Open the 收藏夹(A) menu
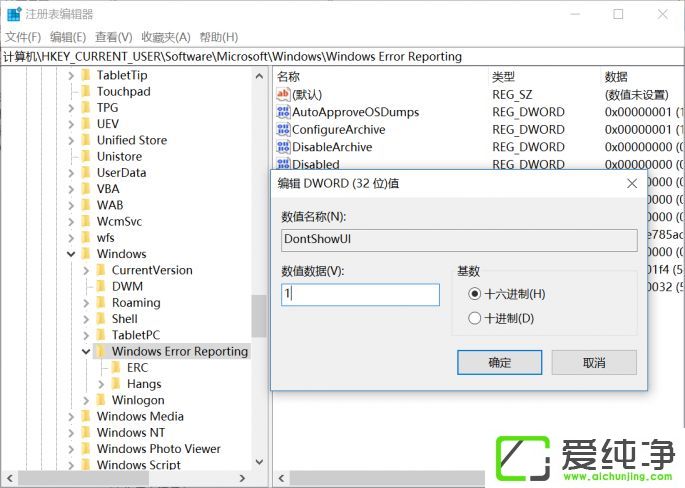The image size is (685, 488). click(166, 37)
